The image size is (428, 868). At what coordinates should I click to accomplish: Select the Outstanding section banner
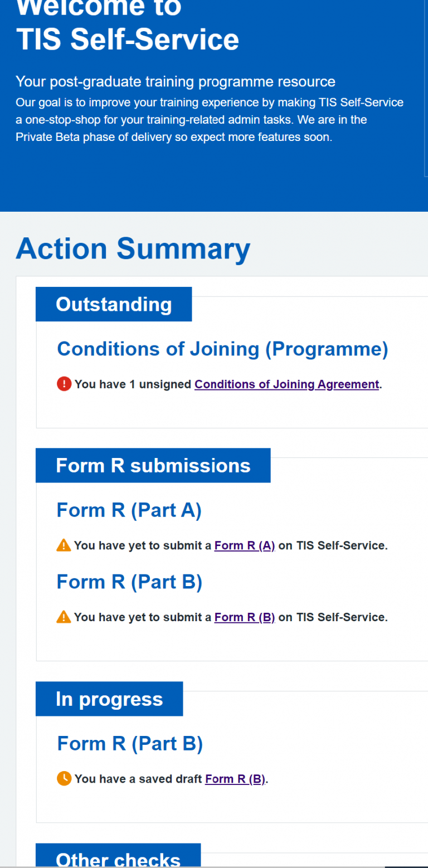[x=113, y=304]
